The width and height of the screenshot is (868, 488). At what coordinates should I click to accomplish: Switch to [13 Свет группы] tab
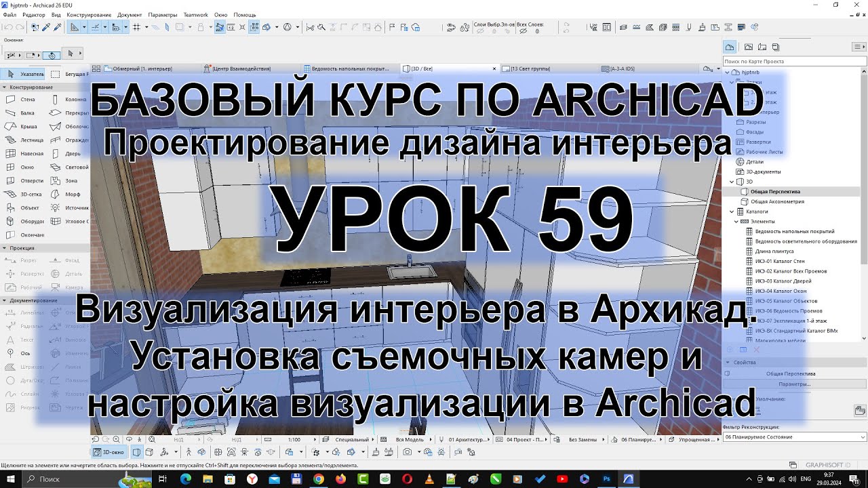coord(529,68)
